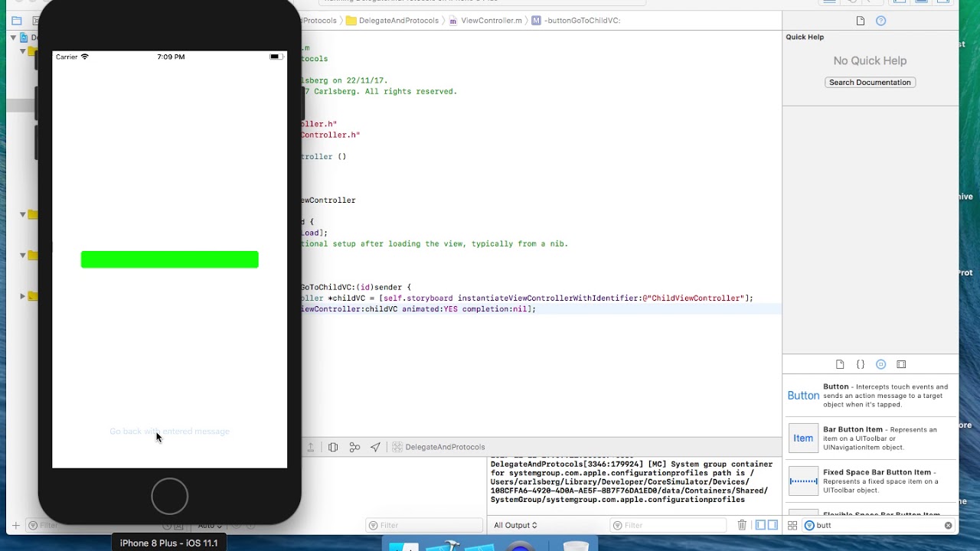Open the Quick Help inspector icon

pos(880,21)
